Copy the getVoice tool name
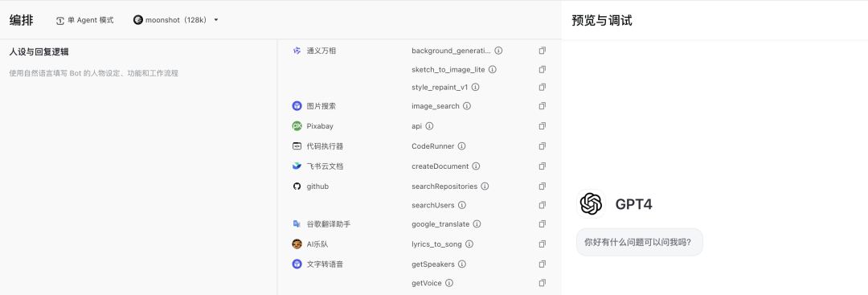 point(542,283)
